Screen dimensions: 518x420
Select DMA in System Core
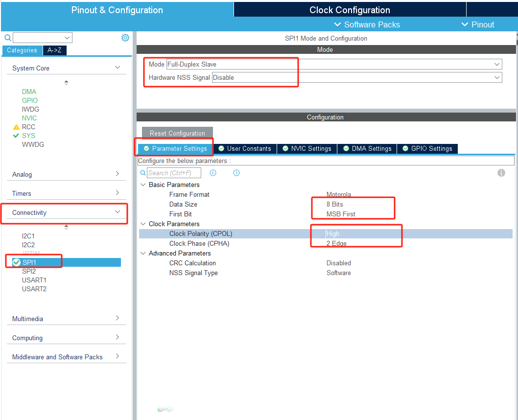pos(29,92)
